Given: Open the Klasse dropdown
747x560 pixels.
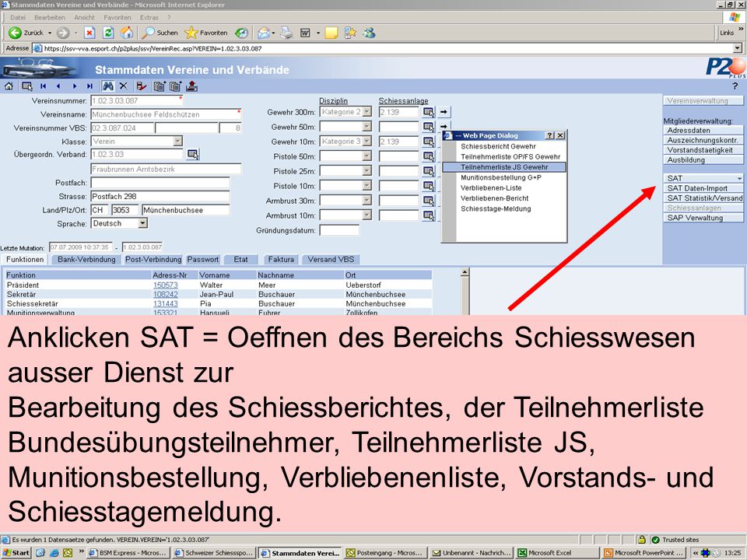Looking at the screenshot, I should click(x=177, y=142).
